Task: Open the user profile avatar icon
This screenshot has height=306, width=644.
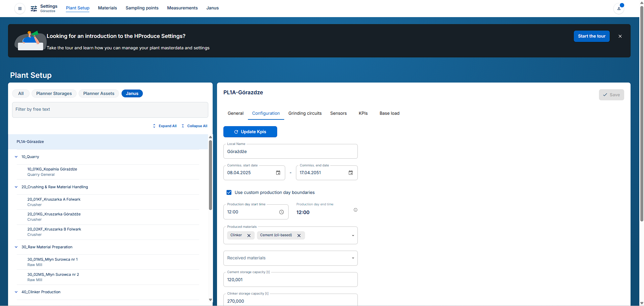Action: pos(619,8)
